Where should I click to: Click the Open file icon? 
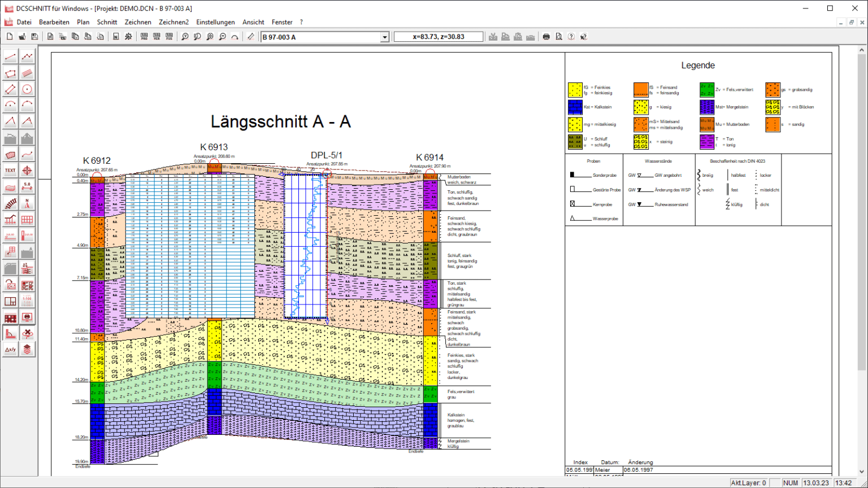pyautogui.click(x=22, y=37)
